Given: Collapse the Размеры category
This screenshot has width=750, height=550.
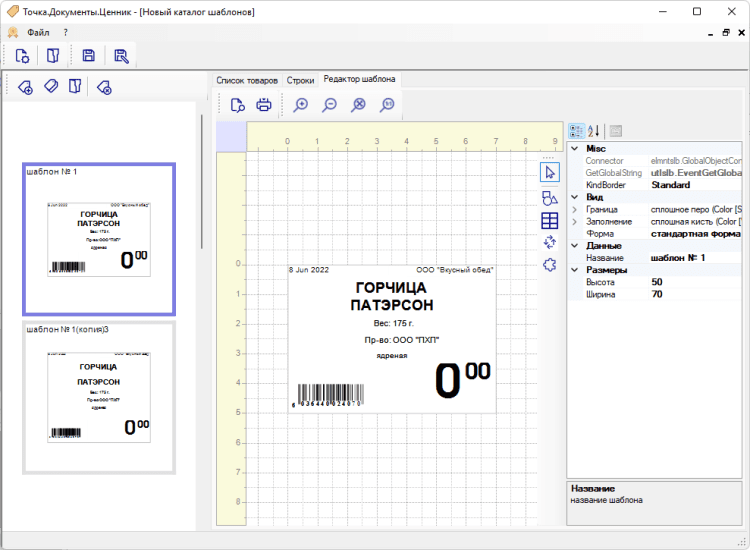Looking at the screenshot, I should coord(574,270).
